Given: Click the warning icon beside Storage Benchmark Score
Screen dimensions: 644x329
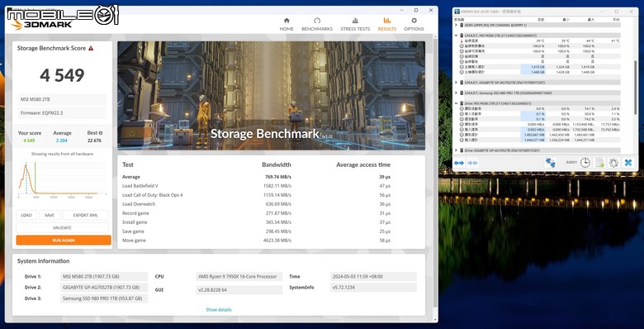Looking at the screenshot, I should pyautogui.click(x=91, y=48).
